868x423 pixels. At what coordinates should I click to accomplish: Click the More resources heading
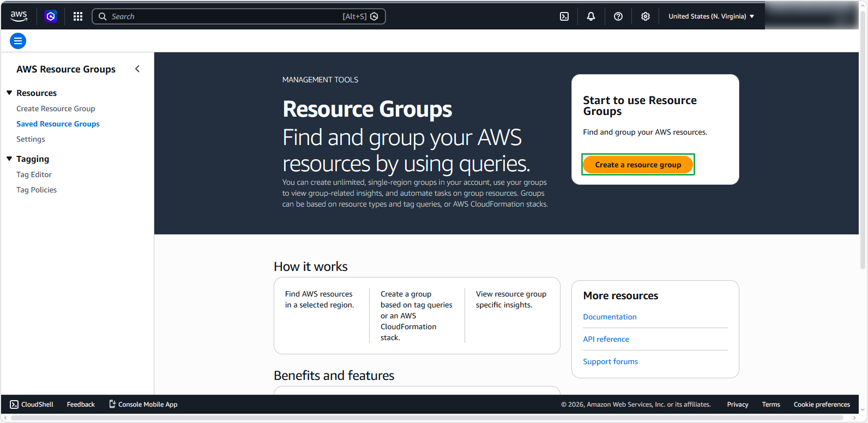(x=620, y=295)
